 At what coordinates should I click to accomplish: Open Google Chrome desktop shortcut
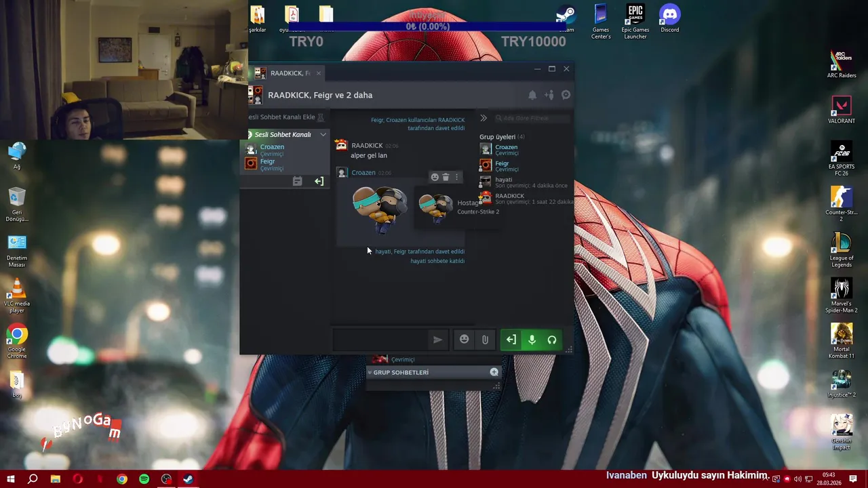[x=17, y=342]
